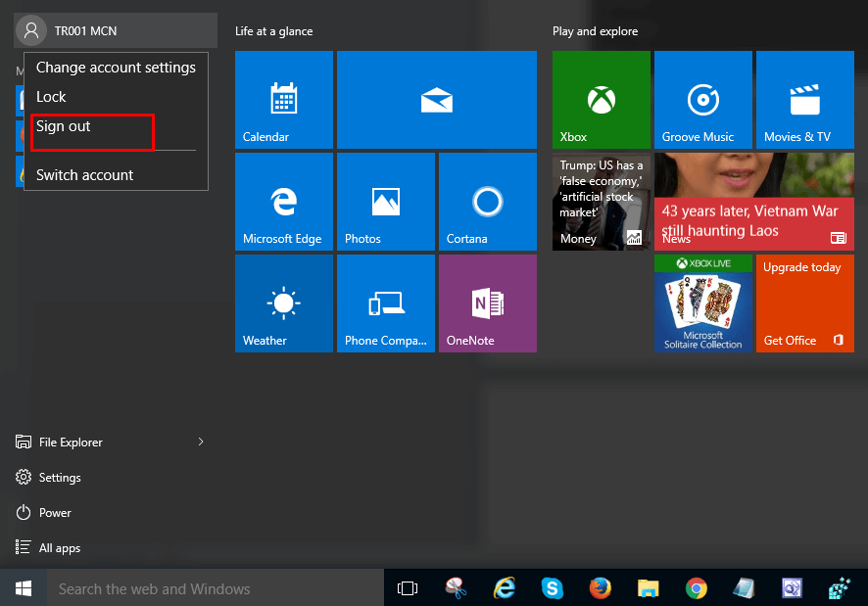Viewport: 868px width, 606px height.
Task: Open the OneNote tile
Action: tap(487, 303)
